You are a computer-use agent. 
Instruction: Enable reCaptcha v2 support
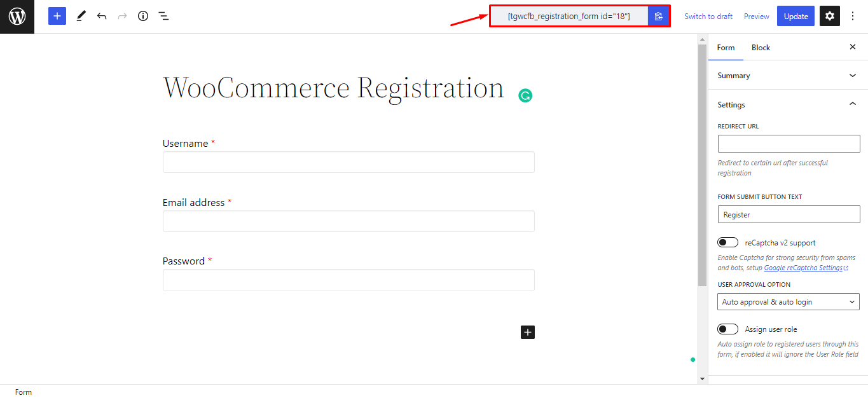click(x=727, y=242)
